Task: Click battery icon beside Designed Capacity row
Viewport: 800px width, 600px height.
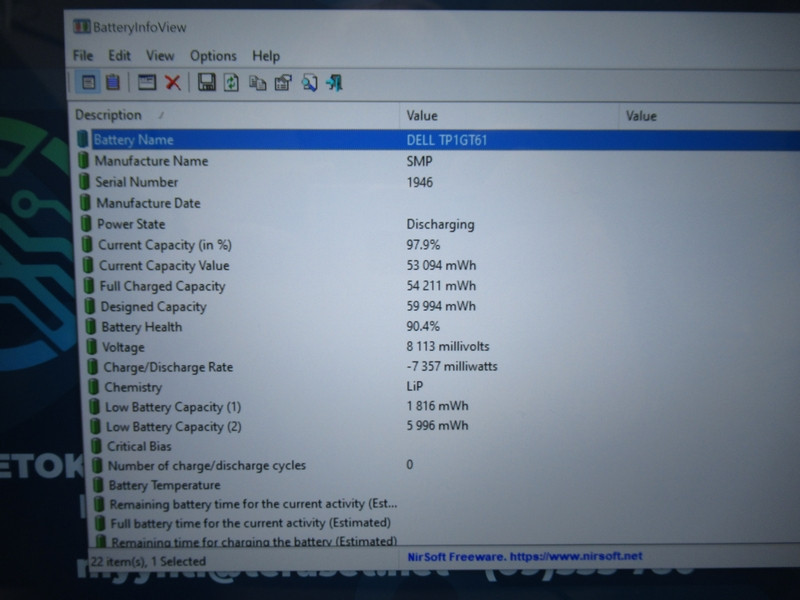Action: point(90,306)
